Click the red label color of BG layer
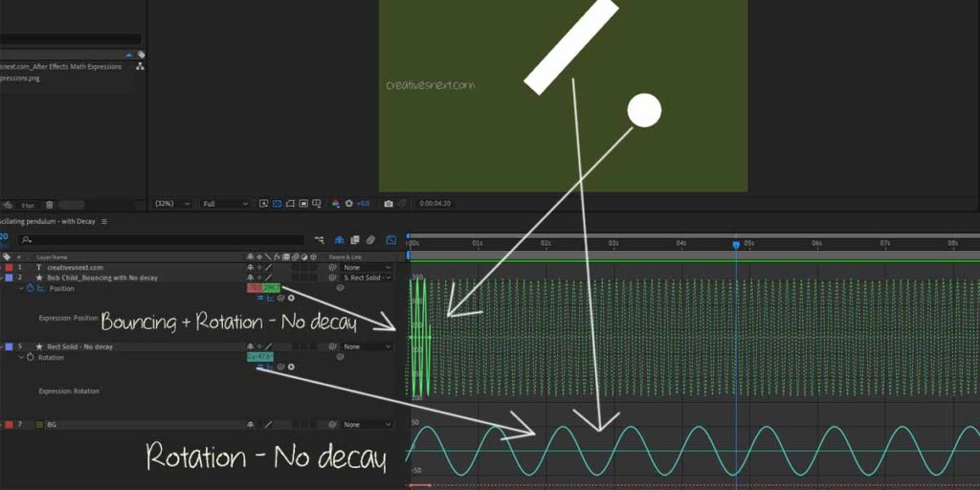This screenshot has width=980, height=490. (x=9, y=424)
